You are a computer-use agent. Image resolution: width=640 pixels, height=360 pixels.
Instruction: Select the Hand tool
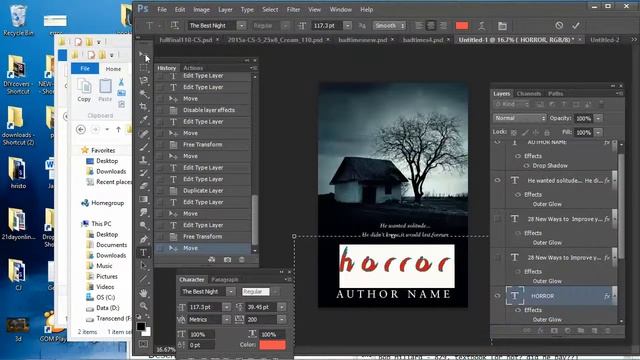[143, 292]
